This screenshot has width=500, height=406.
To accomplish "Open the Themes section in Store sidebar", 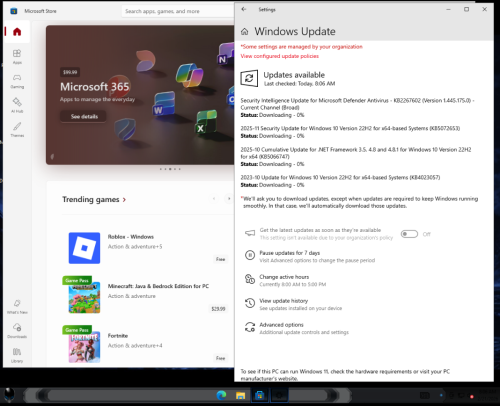I will click(17, 130).
